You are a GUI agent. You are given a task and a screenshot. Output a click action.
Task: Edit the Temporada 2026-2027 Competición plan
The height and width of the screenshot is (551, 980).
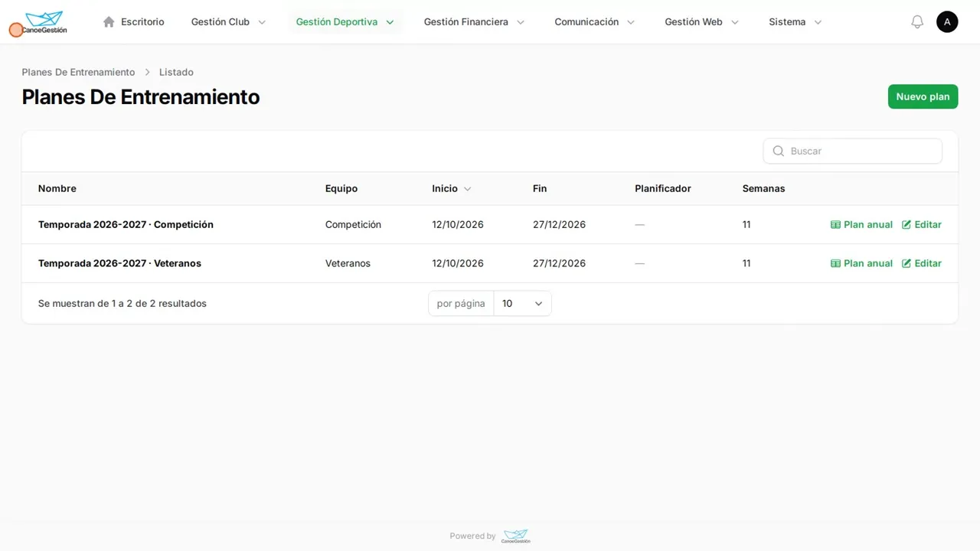(922, 225)
